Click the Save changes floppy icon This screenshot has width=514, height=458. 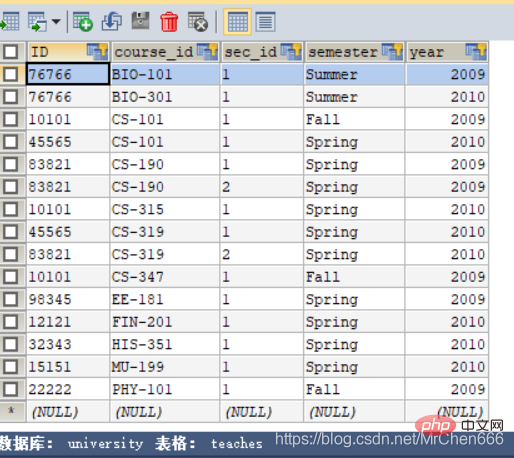click(x=140, y=21)
